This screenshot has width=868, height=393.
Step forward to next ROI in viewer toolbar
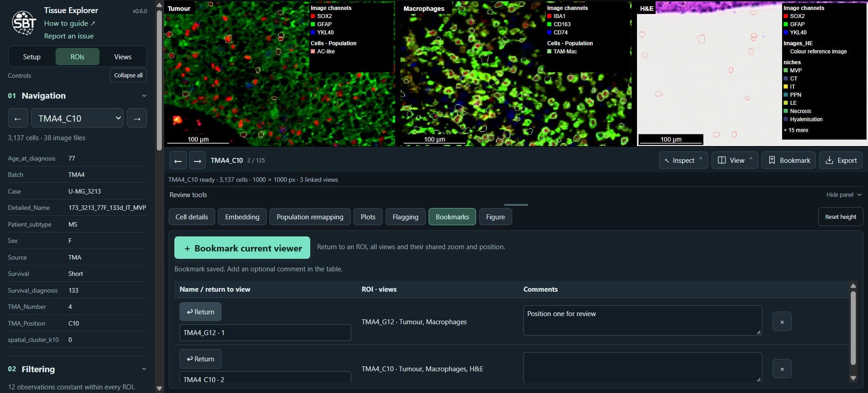tap(197, 161)
